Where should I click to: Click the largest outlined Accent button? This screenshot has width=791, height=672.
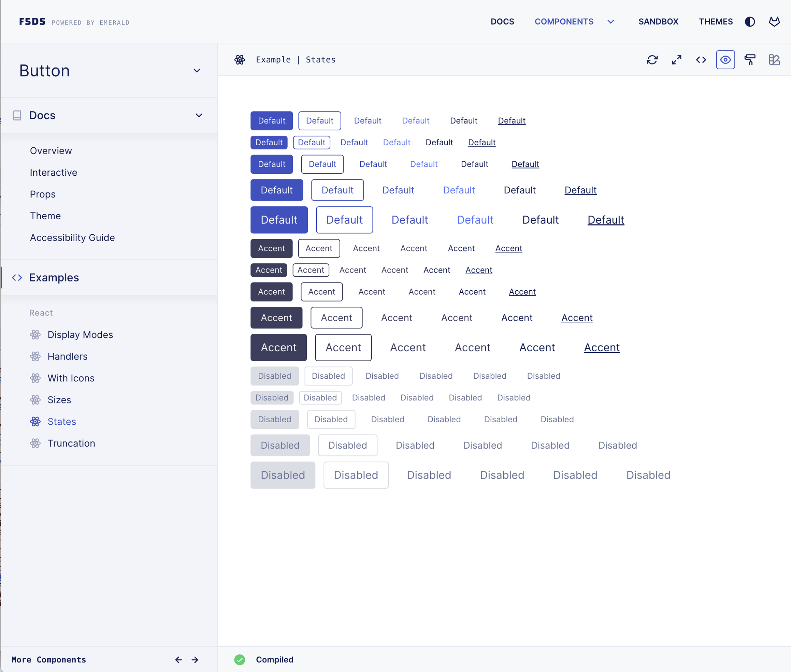(x=343, y=348)
